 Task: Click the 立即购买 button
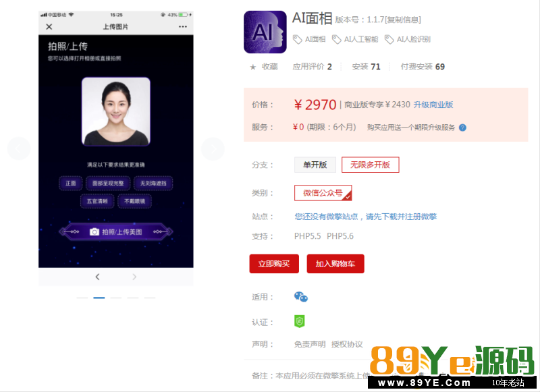coord(274,264)
